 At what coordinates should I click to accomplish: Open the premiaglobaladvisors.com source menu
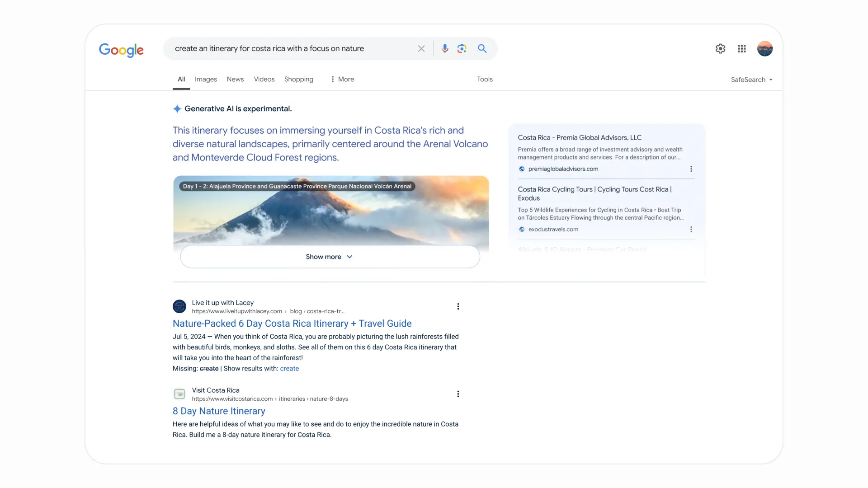click(691, 169)
